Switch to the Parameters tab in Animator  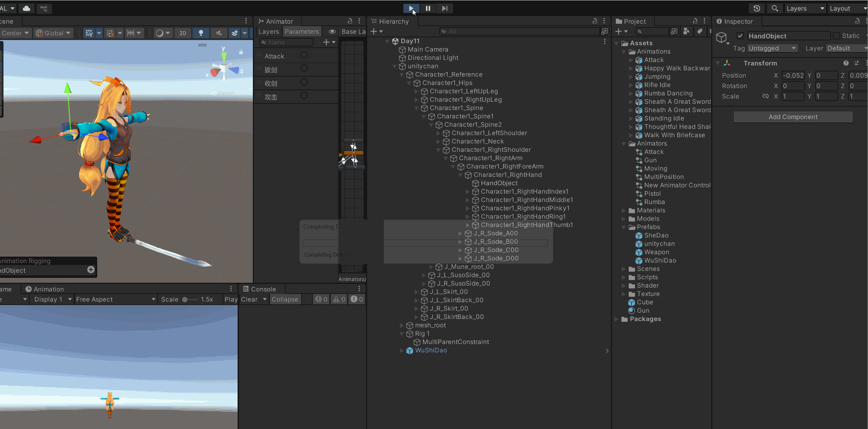click(x=302, y=31)
